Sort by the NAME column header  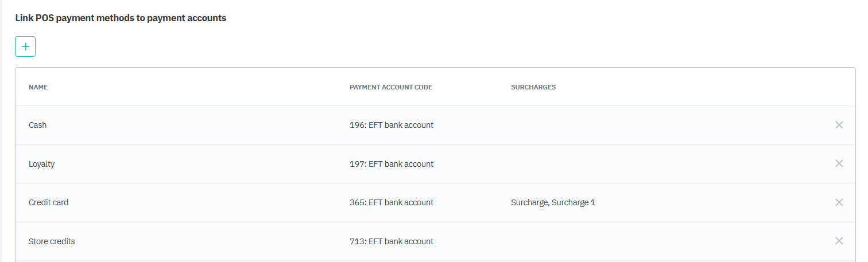[38, 87]
